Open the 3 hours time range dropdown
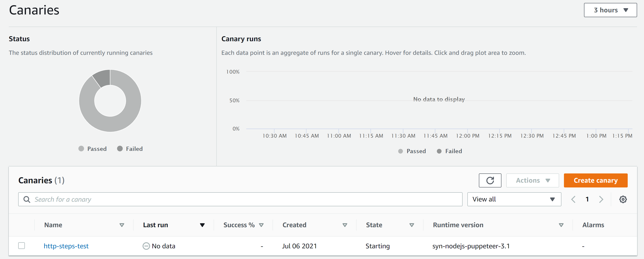The image size is (644, 259). point(610,10)
